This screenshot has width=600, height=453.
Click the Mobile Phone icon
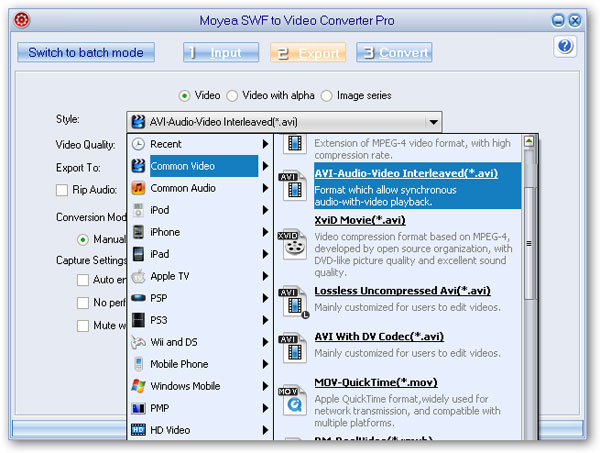pos(139,364)
